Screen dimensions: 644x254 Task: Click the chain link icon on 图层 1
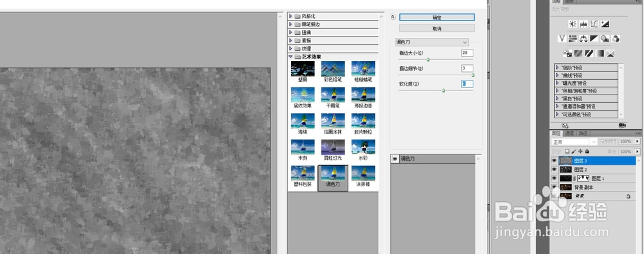(x=575, y=179)
